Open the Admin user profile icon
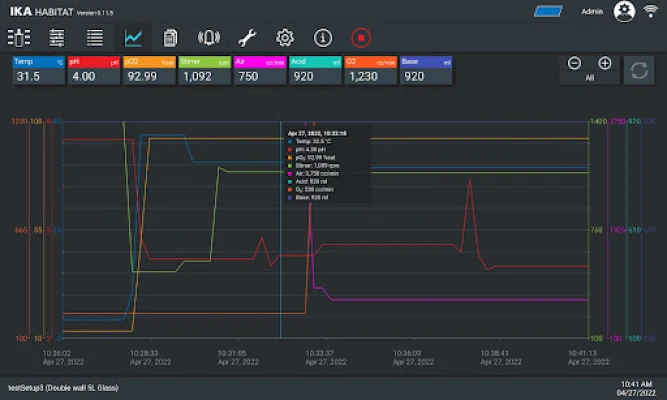The width and height of the screenshot is (667, 400). click(624, 12)
